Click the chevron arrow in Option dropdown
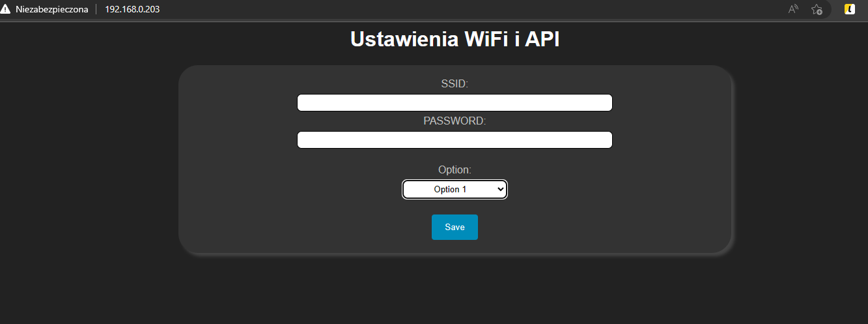Viewport: 868px width, 324px height. pos(500,189)
